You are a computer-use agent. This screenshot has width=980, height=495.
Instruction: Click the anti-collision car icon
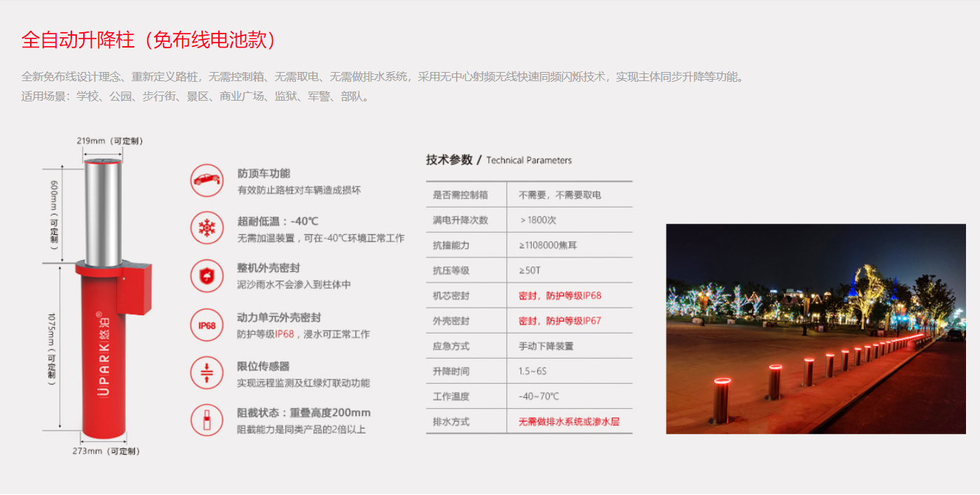tap(206, 180)
